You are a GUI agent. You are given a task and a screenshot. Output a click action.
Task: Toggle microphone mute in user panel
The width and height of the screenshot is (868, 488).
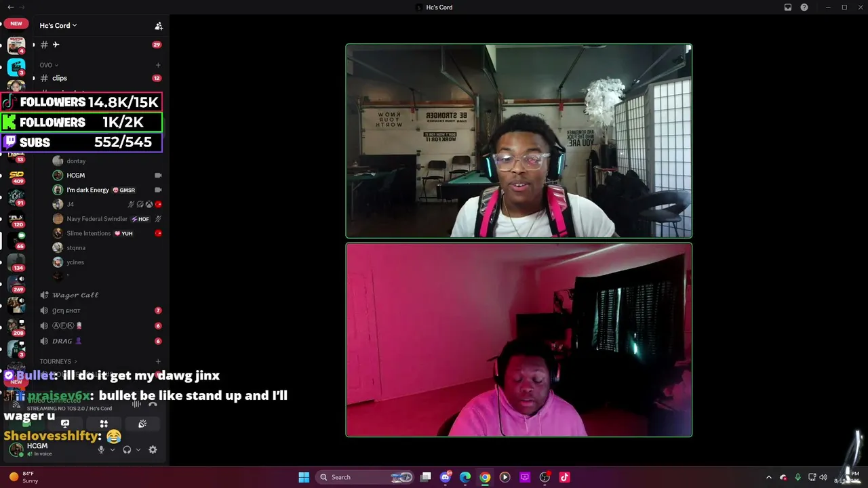[x=101, y=449]
